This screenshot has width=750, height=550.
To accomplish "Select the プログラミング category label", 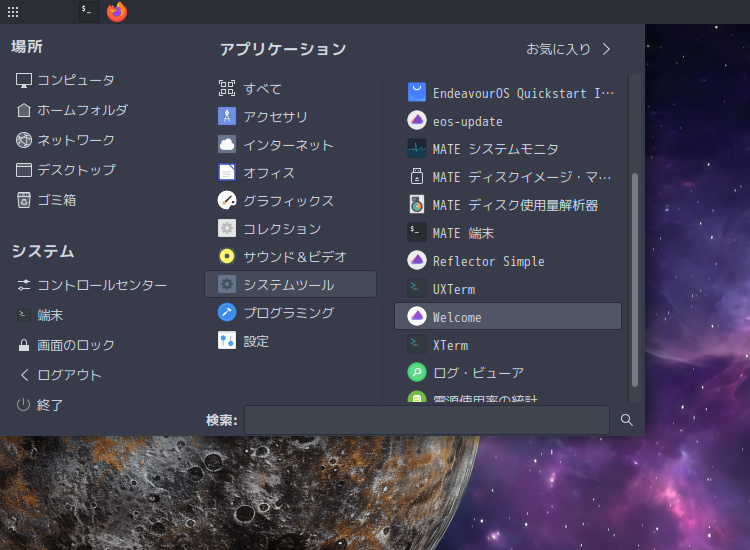I will tap(288, 313).
